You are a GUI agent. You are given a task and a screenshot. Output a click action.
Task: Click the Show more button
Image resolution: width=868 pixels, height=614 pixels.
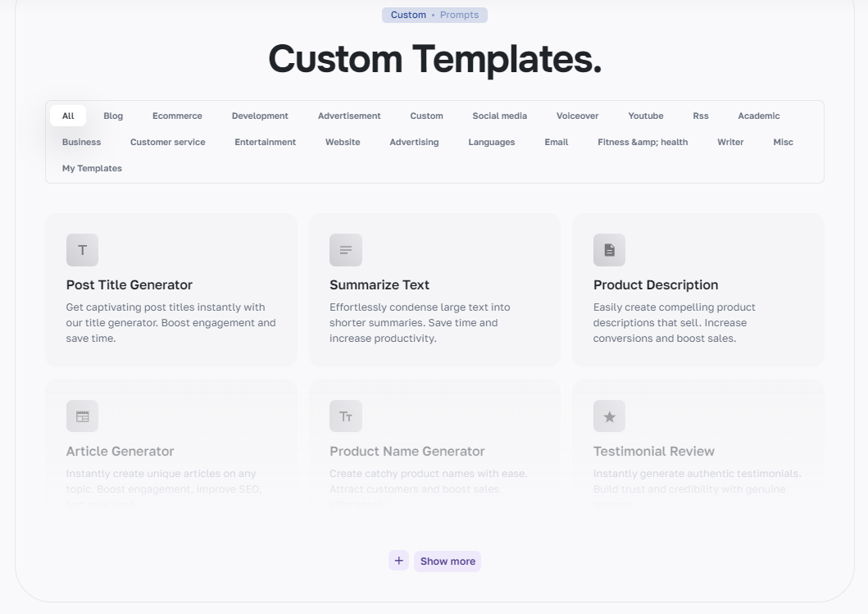coord(447,561)
